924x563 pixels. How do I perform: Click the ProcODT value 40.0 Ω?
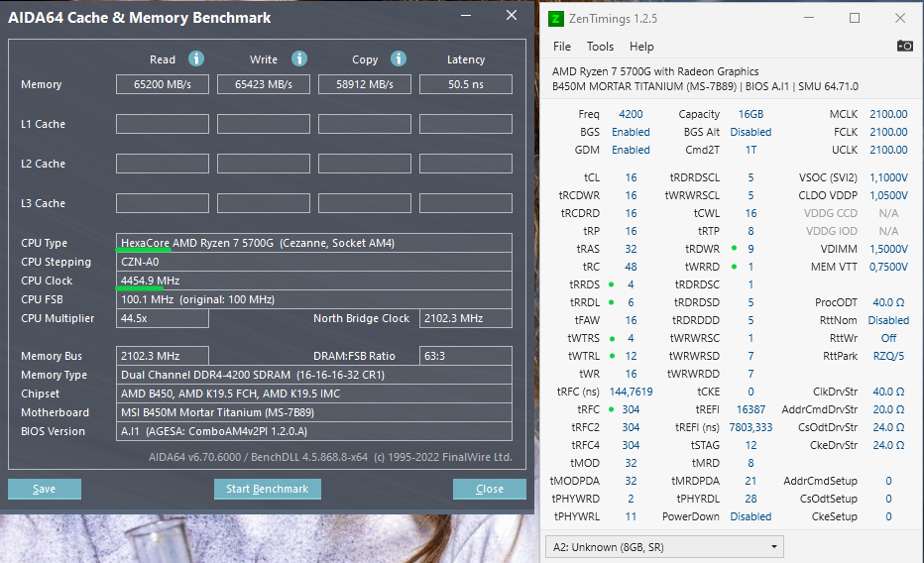(x=888, y=302)
